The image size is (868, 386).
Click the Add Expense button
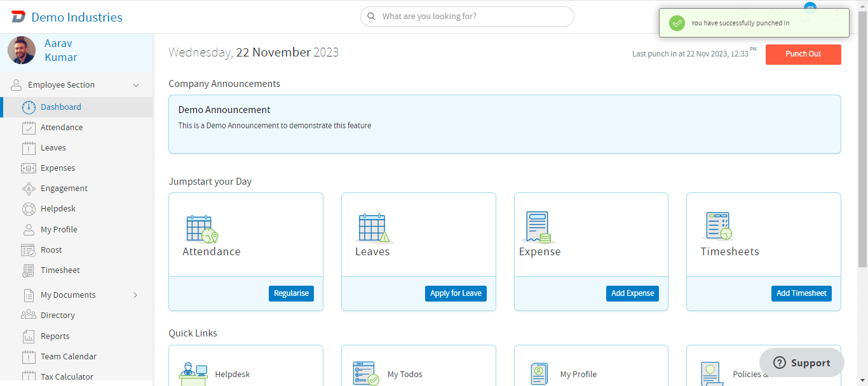[x=632, y=293]
